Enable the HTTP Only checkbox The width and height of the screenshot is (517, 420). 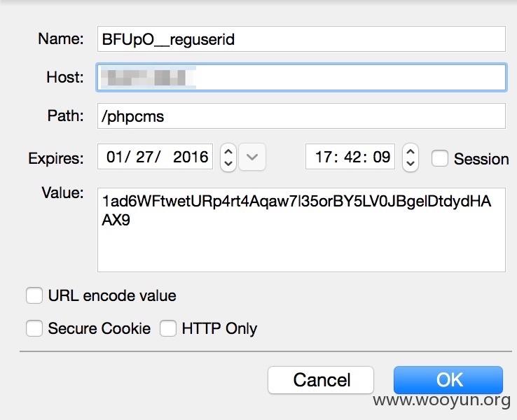click(x=168, y=328)
